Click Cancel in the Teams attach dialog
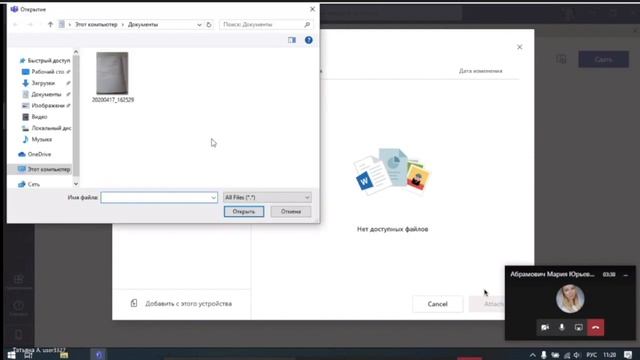This screenshot has width=640, height=360. pyautogui.click(x=438, y=304)
